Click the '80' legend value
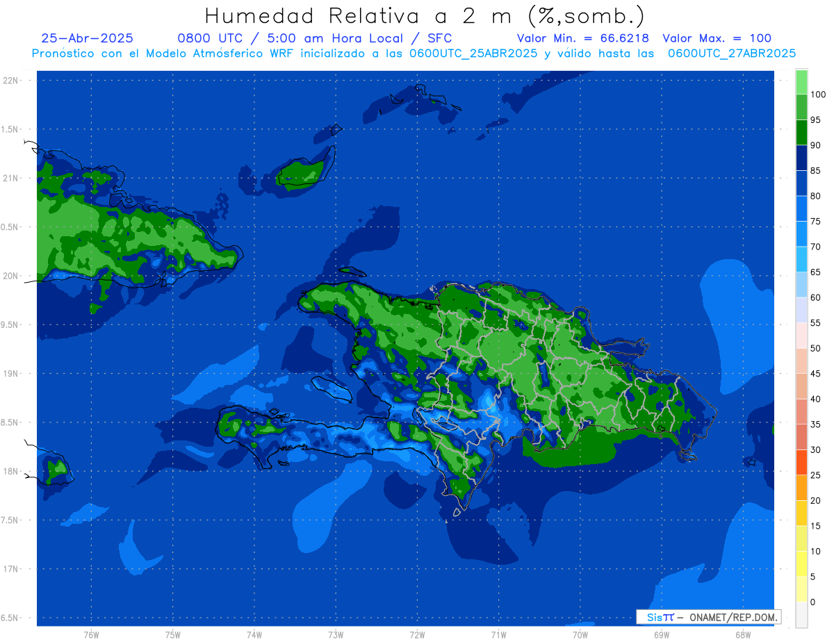The width and height of the screenshot is (834, 644). (x=815, y=196)
